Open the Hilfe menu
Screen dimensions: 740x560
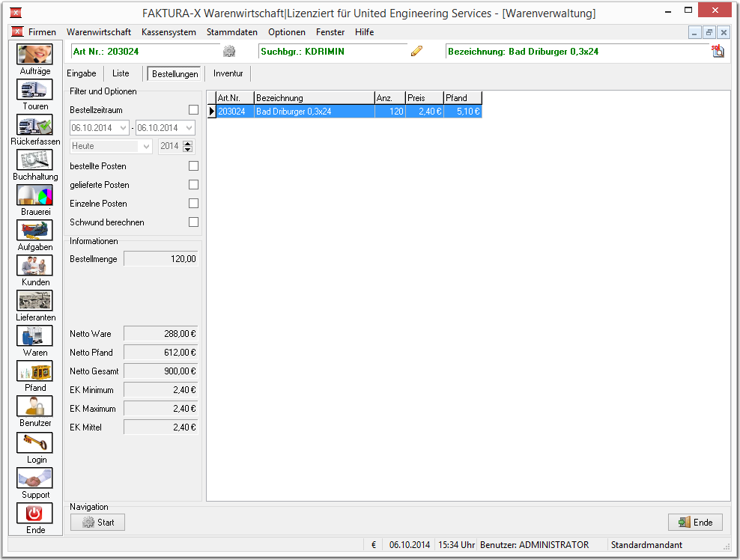[x=364, y=32]
